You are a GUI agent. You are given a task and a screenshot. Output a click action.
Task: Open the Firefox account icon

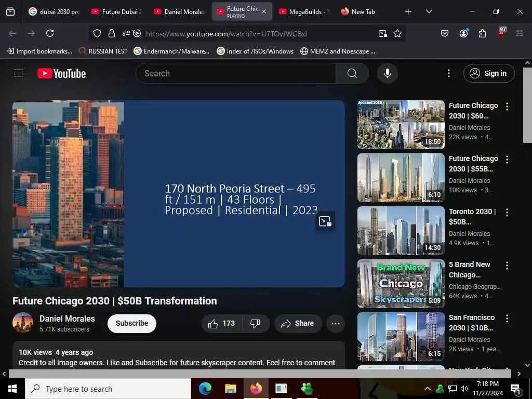463,33
